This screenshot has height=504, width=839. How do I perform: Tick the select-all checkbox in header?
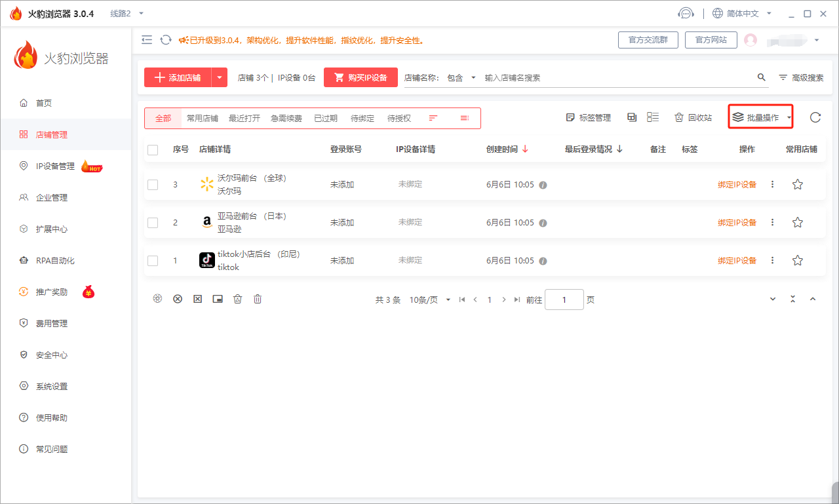click(x=153, y=150)
